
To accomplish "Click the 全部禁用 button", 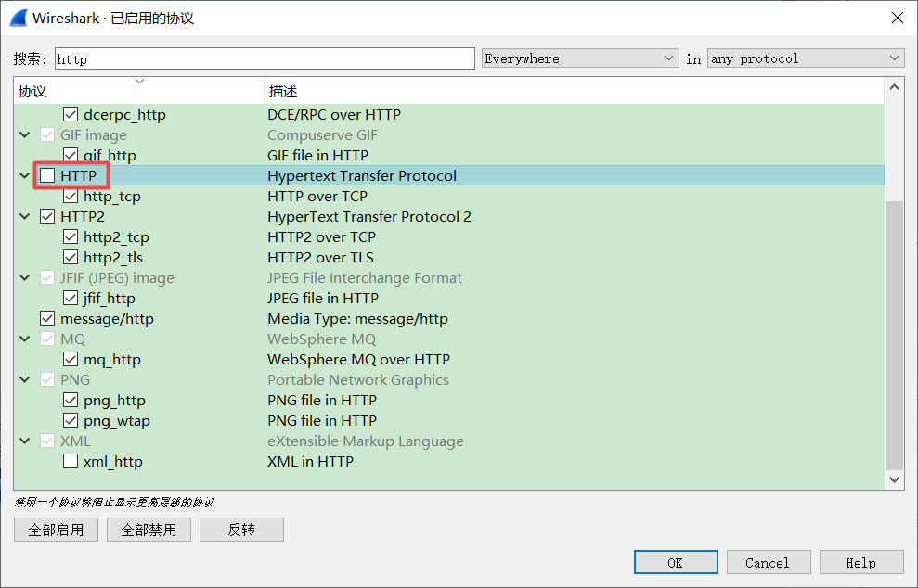I will tap(149, 530).
